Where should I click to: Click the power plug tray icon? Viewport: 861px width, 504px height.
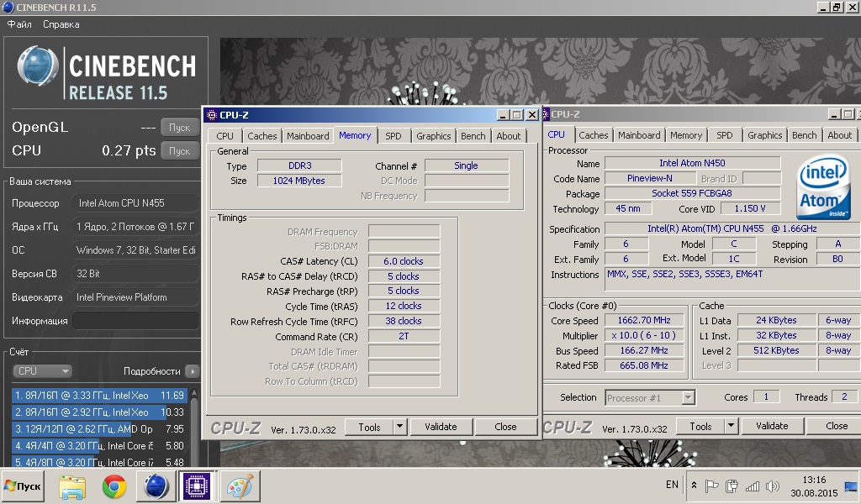click(732, 486)
